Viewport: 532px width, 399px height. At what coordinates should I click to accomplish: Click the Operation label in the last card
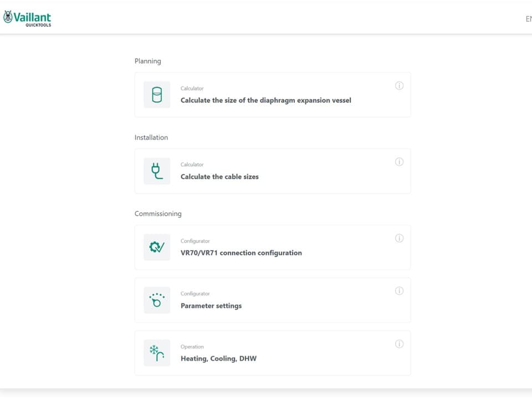[192, 347]
